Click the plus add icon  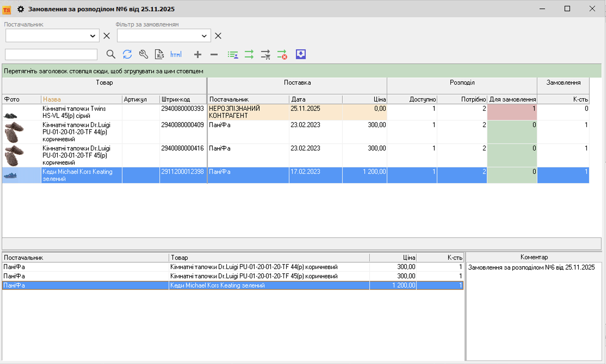point(198,54)
